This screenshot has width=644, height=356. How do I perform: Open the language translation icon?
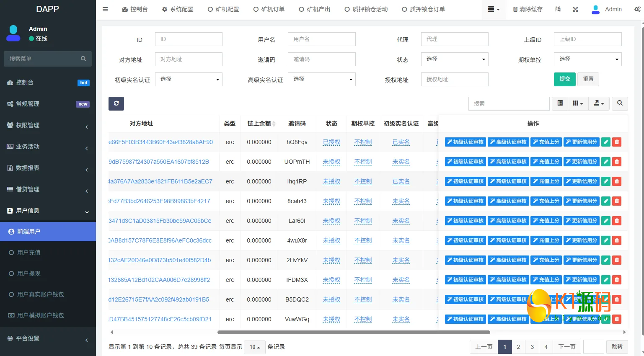tap(558, 9)
